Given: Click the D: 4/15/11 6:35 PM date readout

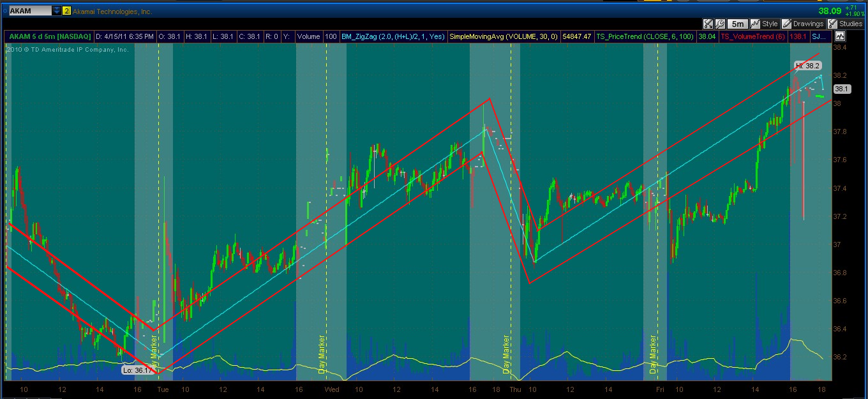Looking at the screenshot, I should 124,37.
